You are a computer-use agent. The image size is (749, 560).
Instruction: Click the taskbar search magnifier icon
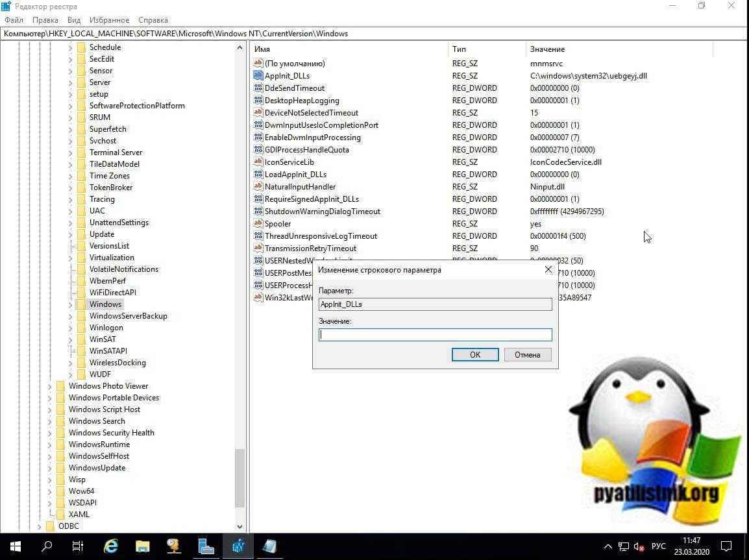click(x=47, y=546)
